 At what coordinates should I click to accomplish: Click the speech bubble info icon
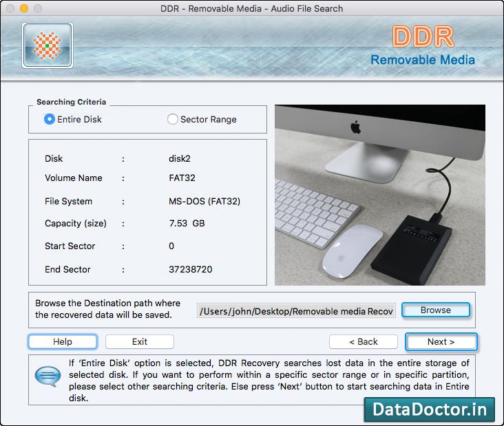pyautogui.click(x=48, y=376)
